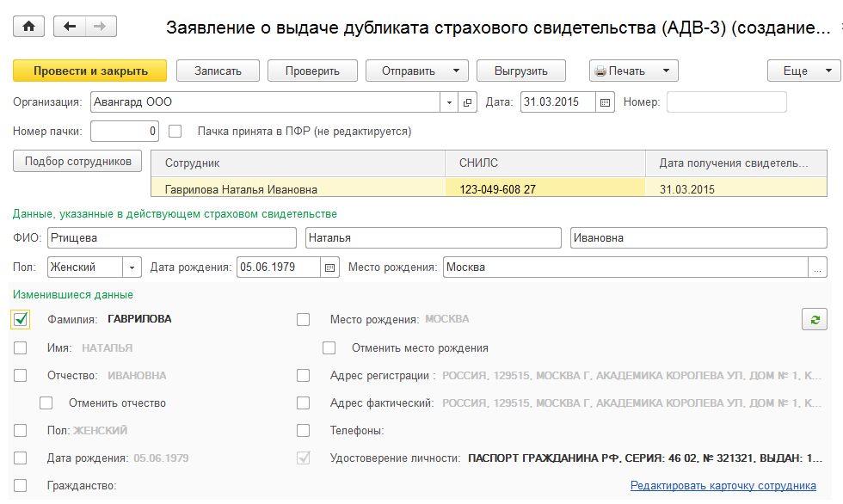The width and height of the screenshot is (843, 504).
Task: Open the organization record link icon
Action: pos(467,102)
